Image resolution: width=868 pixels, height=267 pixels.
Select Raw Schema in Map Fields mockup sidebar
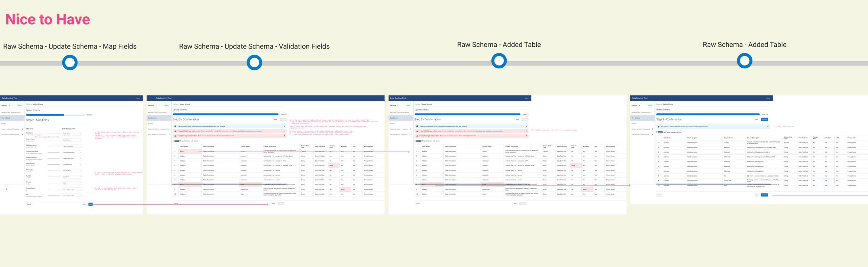coord(12,118)
